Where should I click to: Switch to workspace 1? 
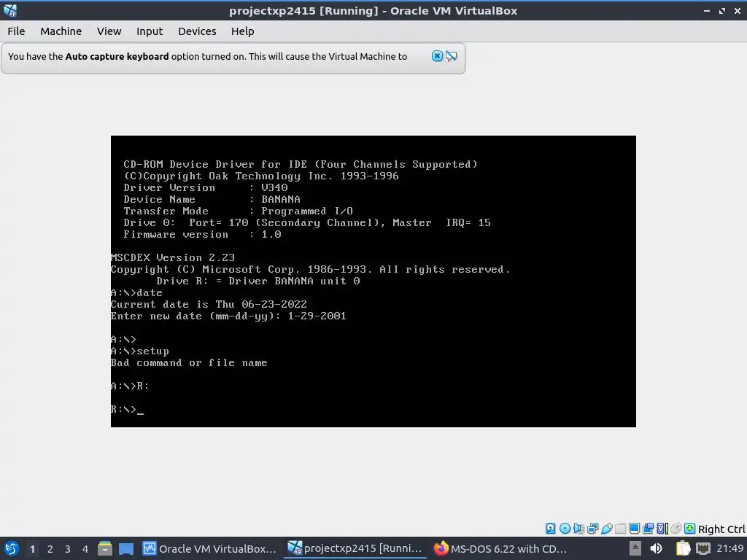pyautogui.click(x=32, y=549)
